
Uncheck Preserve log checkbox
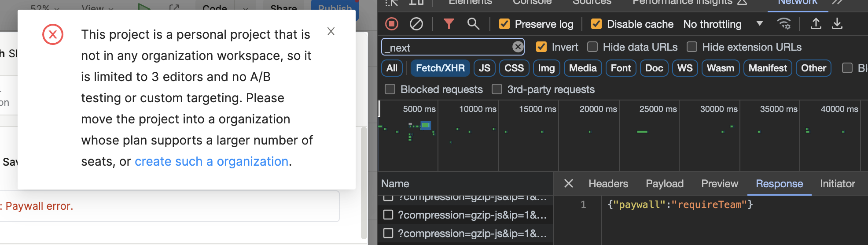pyautogui.click(x=504, y=24)
